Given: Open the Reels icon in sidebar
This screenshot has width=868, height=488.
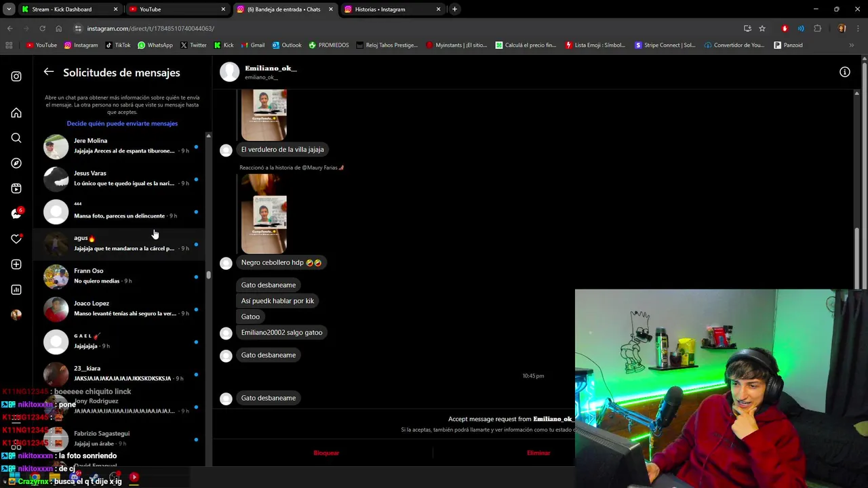Looking at the screenshot, I should pyautogui.click(x=16, y=188).
